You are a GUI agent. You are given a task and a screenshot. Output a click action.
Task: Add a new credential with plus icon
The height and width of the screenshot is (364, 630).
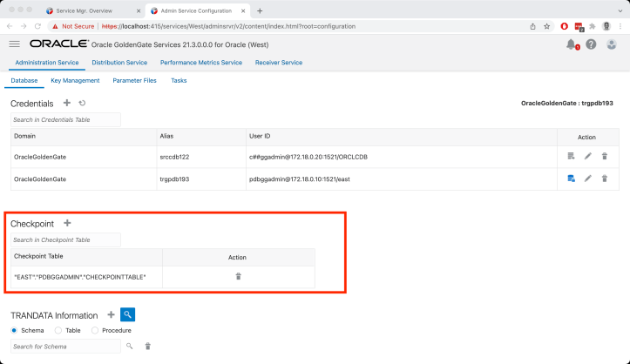[67, 103]
